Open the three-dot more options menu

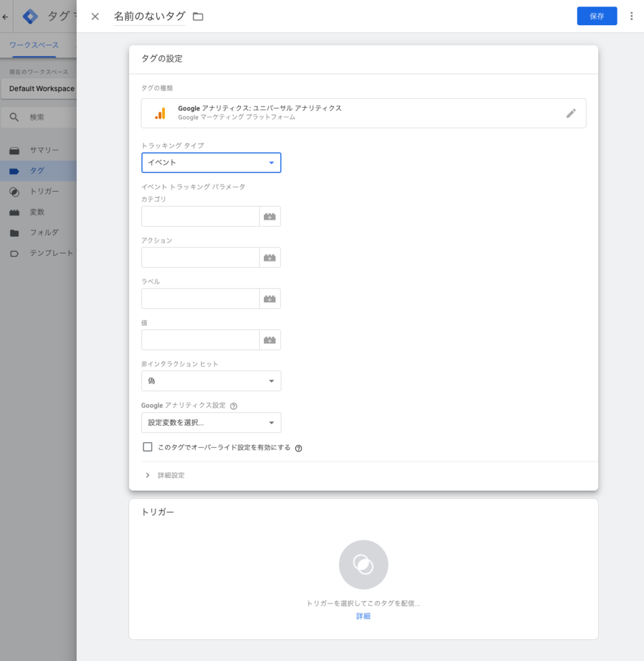(x=631, y=16)
